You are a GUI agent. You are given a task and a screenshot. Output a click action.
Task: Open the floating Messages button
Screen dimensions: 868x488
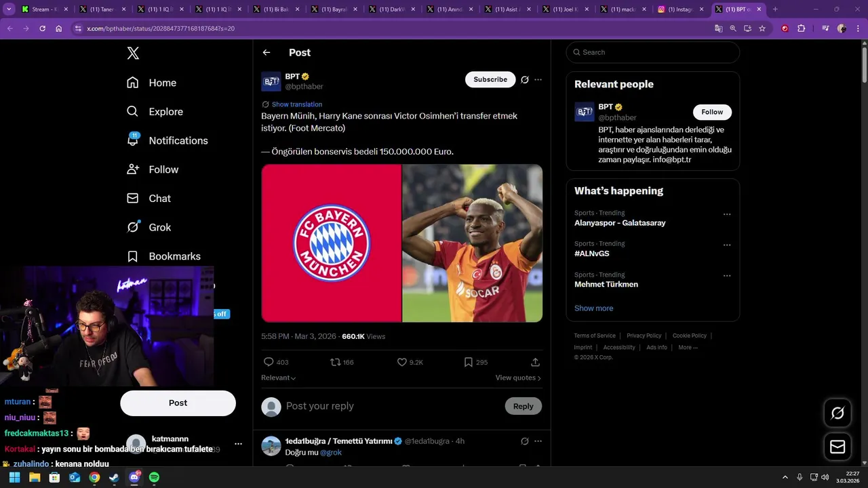[837, 447]
